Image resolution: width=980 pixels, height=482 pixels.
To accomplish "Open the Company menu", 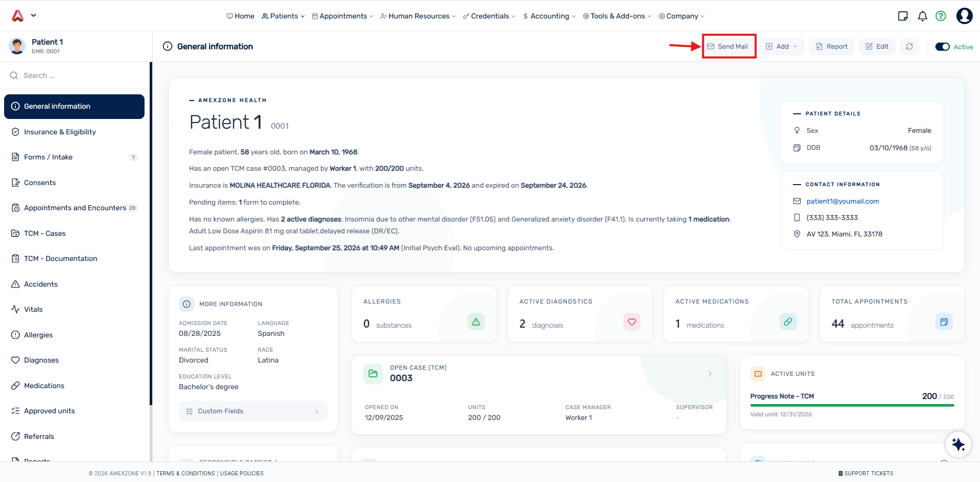I will pyautogui.click(x=681, y=16).
